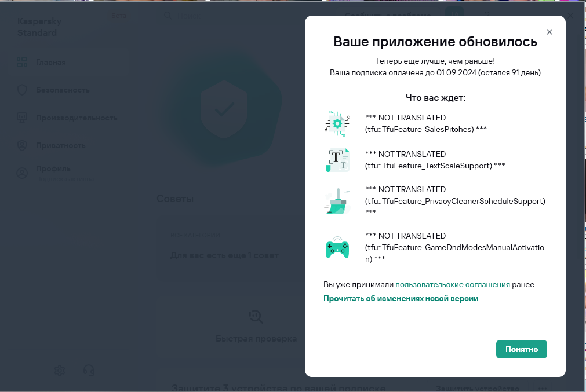586x392 pixels.
Task: Open support via the headset icon
Action: pos(89,371)
